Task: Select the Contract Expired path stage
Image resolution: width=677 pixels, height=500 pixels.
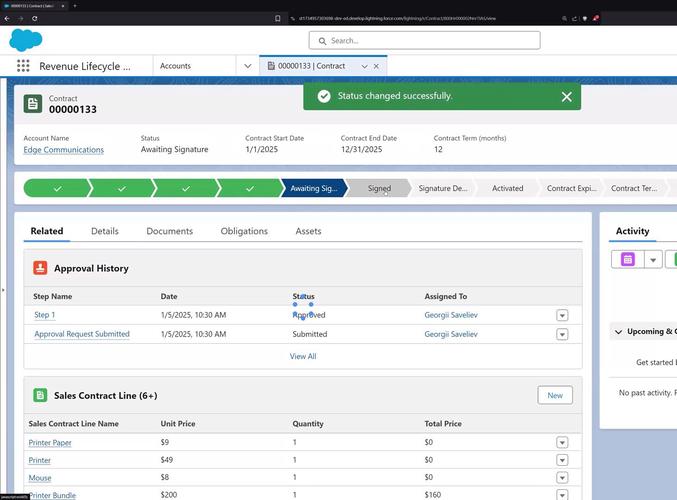Action: point(571,188)
